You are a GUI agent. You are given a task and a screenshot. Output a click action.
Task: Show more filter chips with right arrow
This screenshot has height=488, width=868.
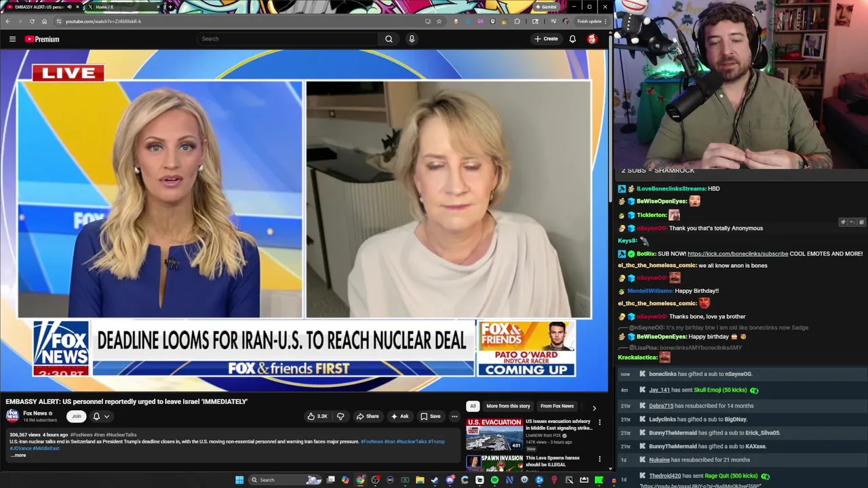coord(594,408)
